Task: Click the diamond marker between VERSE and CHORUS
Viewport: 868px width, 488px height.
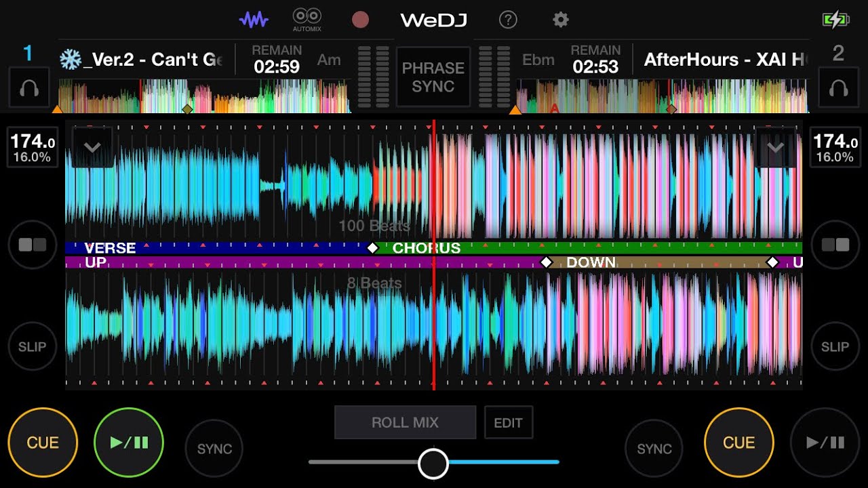Action: 372,248
